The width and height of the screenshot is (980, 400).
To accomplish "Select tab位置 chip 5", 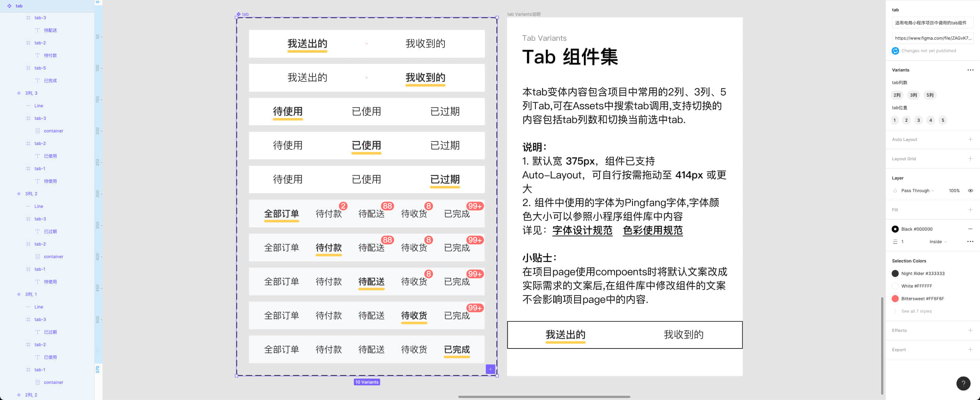I will tap(943, 120).
